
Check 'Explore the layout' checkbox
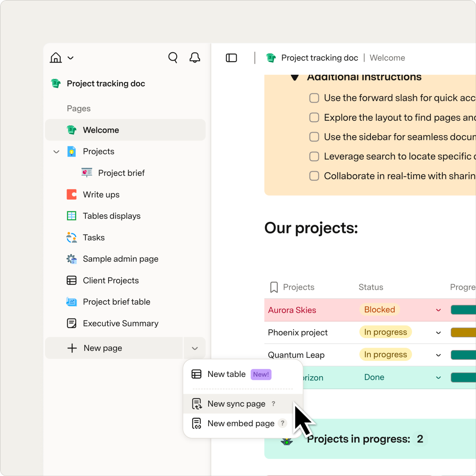click(314, 118)
